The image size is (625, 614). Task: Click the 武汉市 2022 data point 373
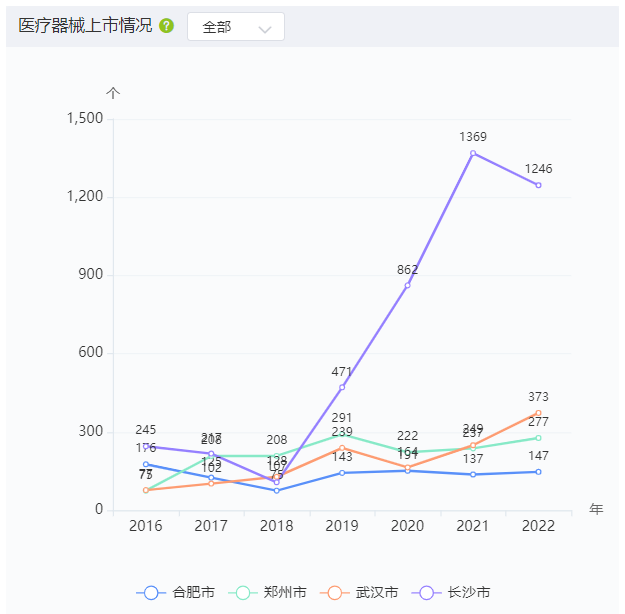tap(538, 413)
